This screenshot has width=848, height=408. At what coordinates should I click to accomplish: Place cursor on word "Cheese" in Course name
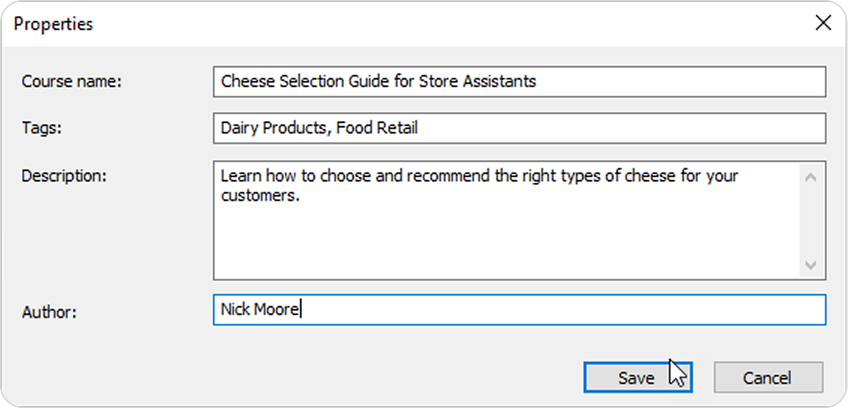click(245, 81)
